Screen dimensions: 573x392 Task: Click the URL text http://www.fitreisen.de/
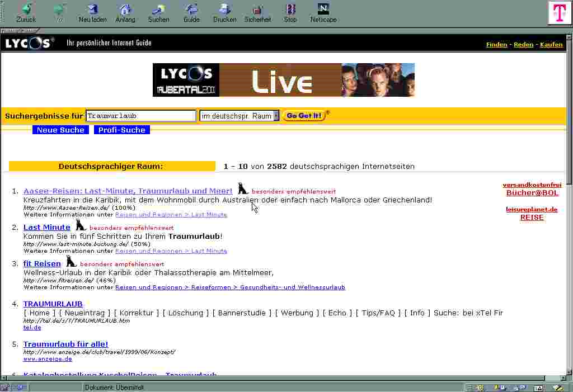coord(58,280)
